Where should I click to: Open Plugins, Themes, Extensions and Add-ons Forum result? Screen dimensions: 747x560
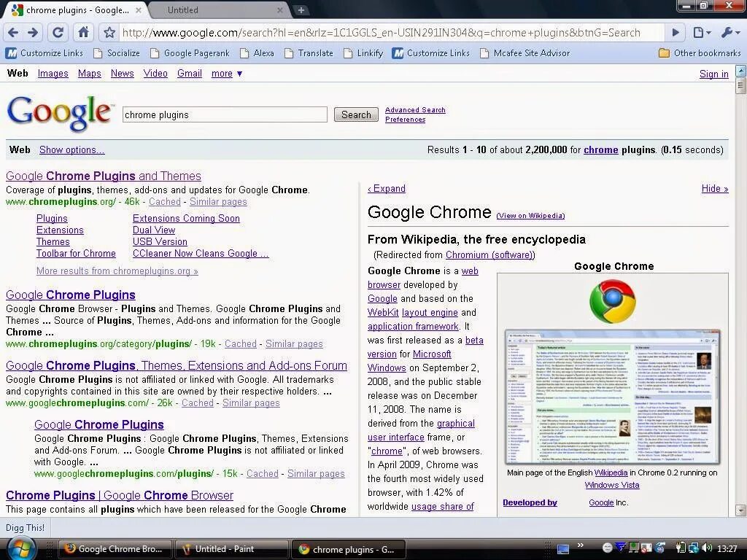(177, 366)
